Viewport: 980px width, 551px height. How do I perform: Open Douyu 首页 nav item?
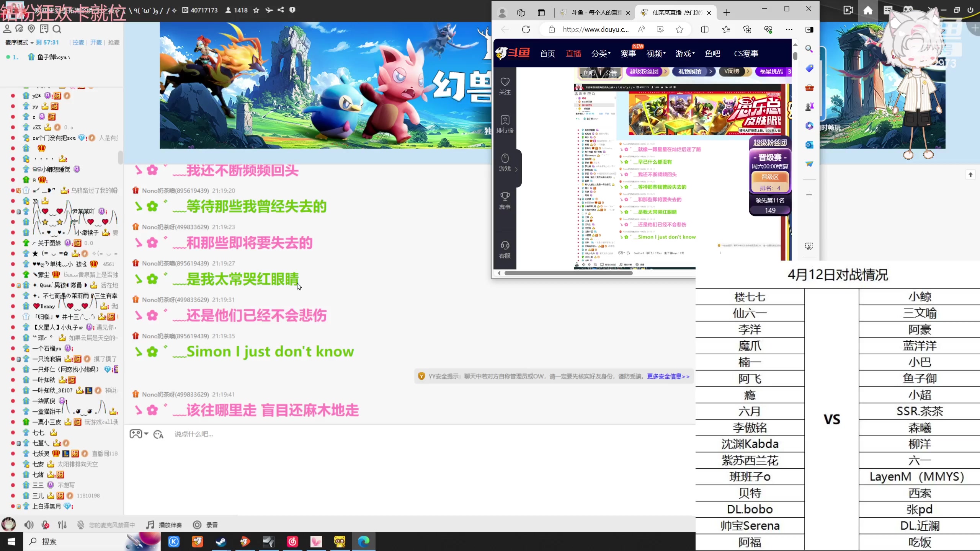(x=547, y=54)
